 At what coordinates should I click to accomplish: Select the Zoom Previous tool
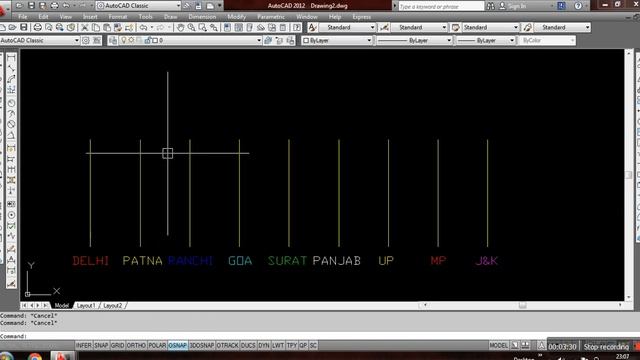[213, 27]
